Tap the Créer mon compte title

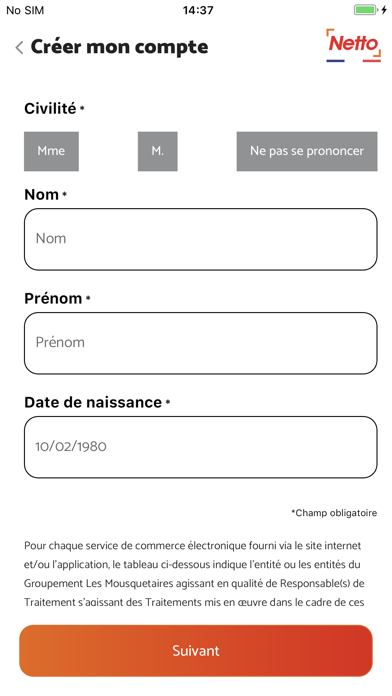point(119,47)
